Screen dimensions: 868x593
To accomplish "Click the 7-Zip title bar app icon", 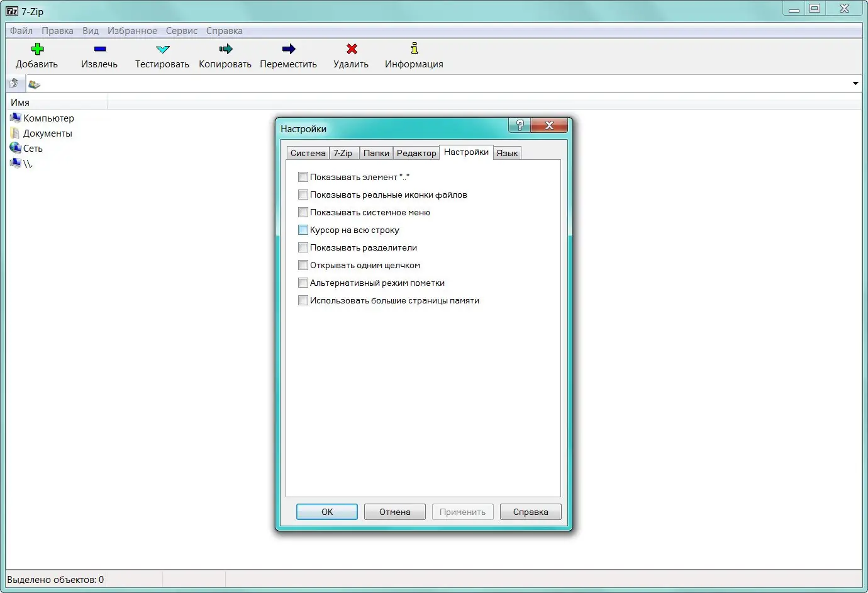I will [12, 11].
